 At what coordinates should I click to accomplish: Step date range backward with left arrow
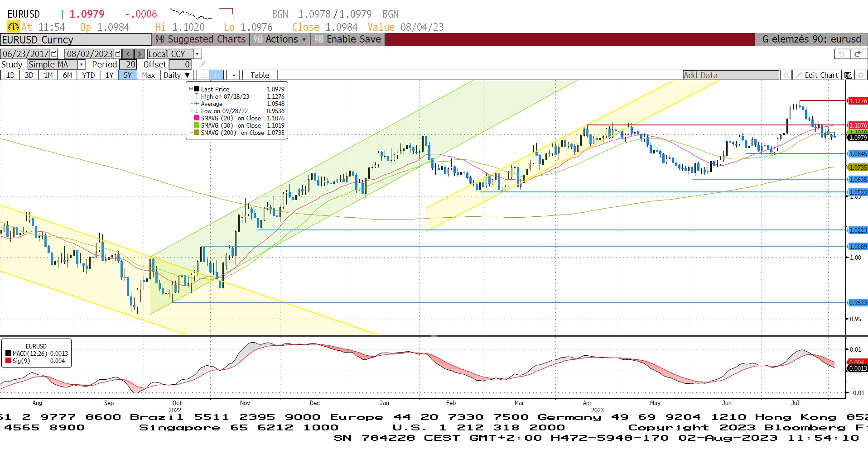pyautogui.click(x=128, y=54)
